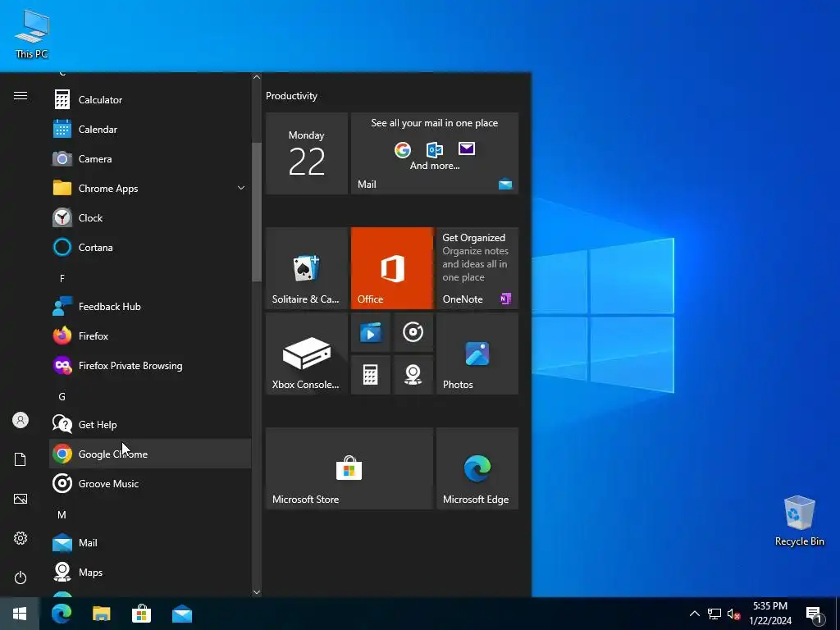Image resolution: width=840 pixels, height=630 pixels.
Task: Click the app list scrollbar thumb
Action: pos(257,212)
